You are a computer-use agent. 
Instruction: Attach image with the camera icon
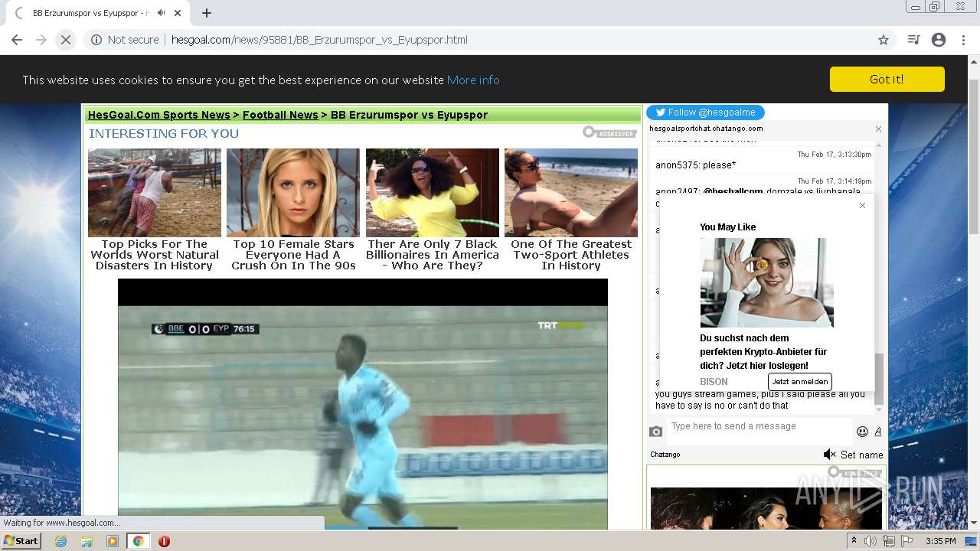[x=655, y=432]
